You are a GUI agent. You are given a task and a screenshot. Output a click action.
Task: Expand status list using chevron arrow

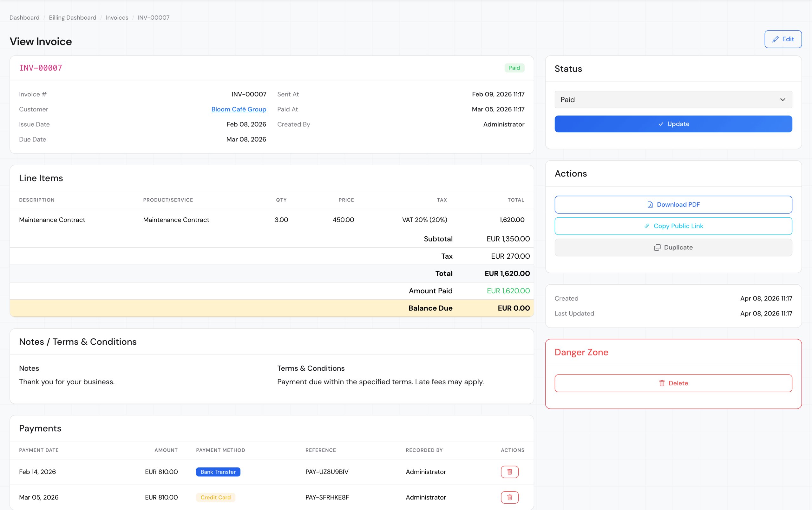pos(782,100)
